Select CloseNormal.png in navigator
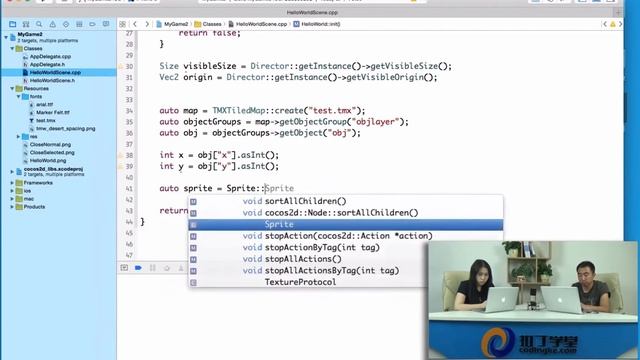Screen dimensions: 640x360 [x=50, y=144]
